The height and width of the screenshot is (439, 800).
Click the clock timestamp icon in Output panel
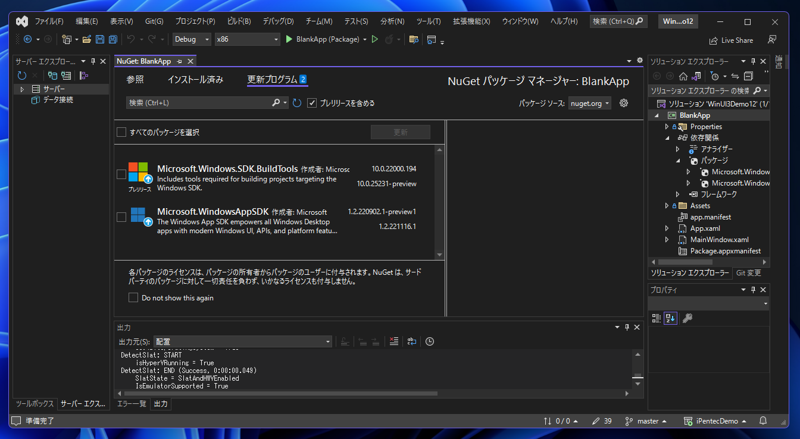click(430, 342)
